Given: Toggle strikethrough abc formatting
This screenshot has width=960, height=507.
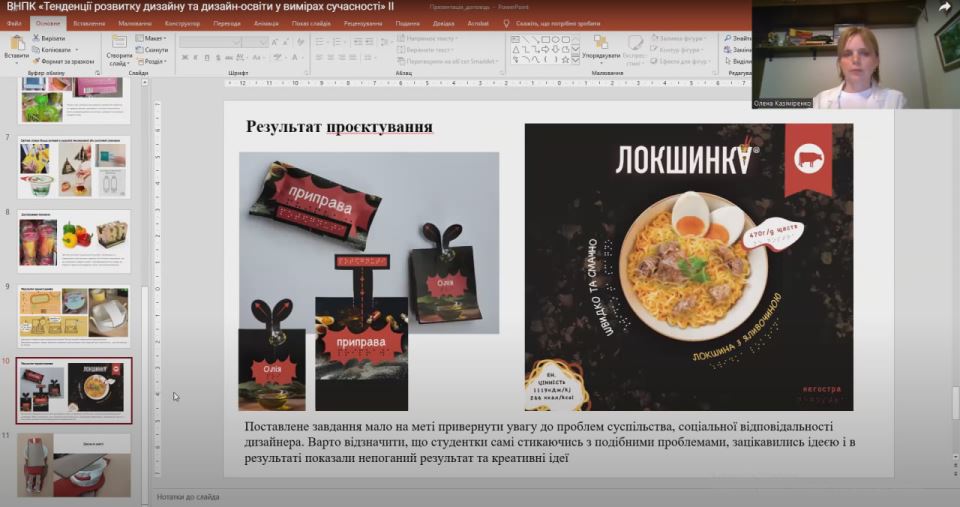Looking at the screenshot, I should (228, 58).
